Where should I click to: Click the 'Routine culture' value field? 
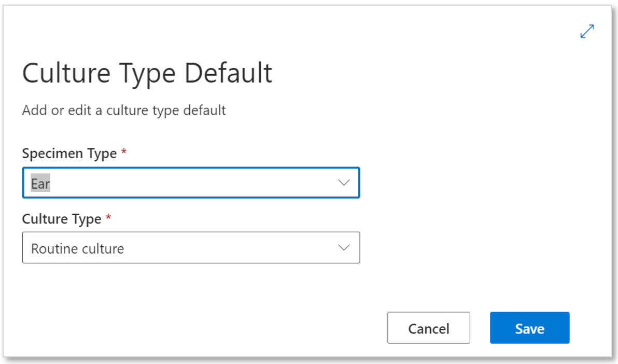pos(191,248)
